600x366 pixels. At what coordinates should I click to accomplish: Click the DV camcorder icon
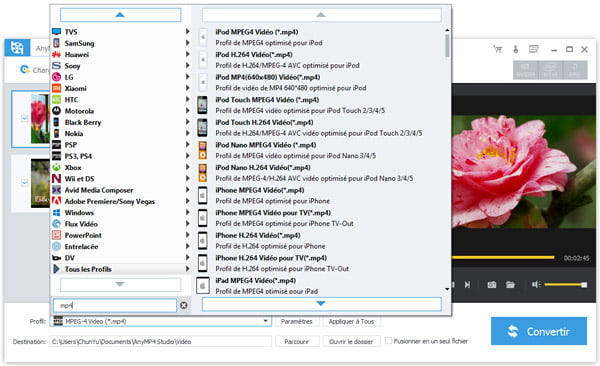(x=57, y=258)
